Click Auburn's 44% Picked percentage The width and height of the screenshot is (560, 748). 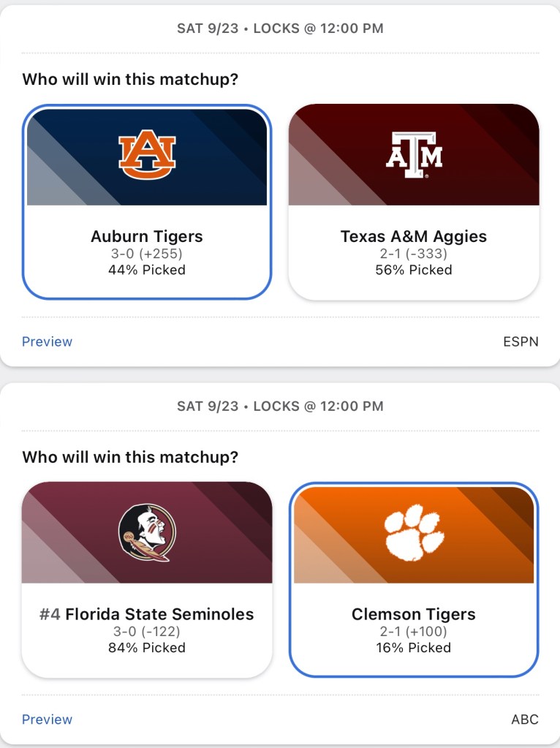(x=147, y=270)
